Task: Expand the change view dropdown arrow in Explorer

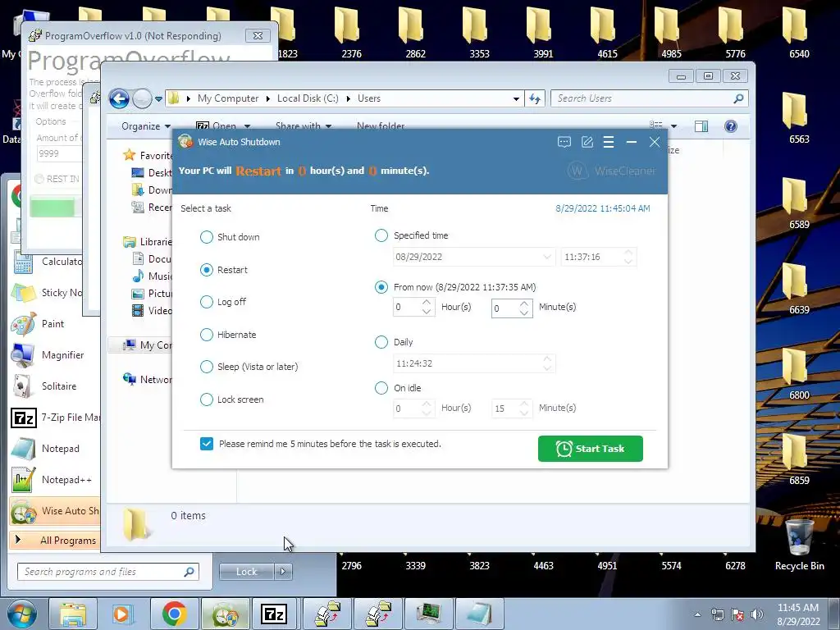Action: 673,126
